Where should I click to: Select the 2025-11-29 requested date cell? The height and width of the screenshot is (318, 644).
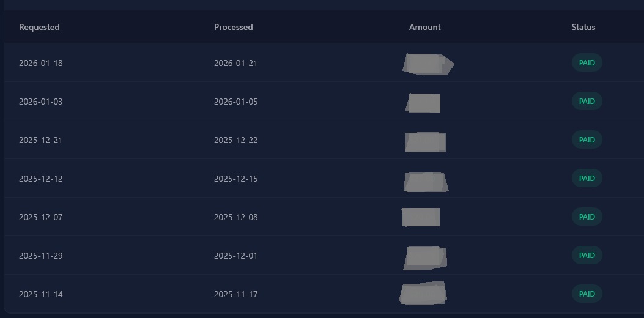40,256
